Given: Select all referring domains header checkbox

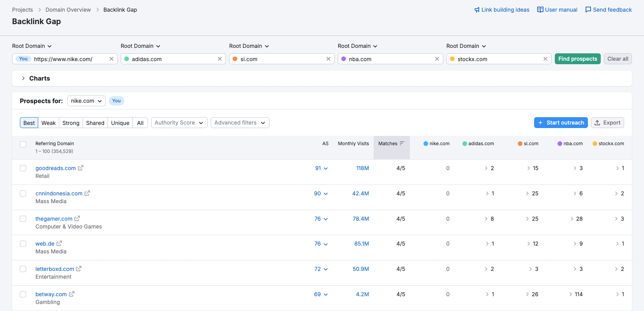Looking at the screenshot, I should pos(23,144).
